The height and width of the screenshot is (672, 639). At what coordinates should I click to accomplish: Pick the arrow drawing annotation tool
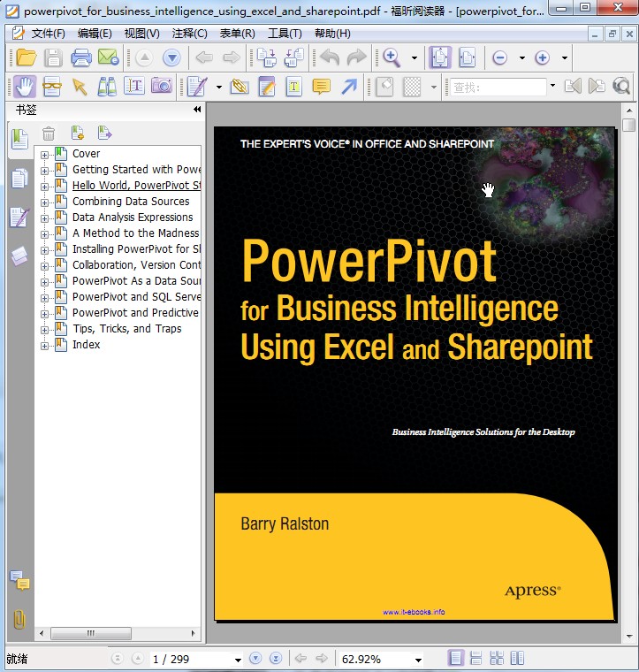[349, 87]
